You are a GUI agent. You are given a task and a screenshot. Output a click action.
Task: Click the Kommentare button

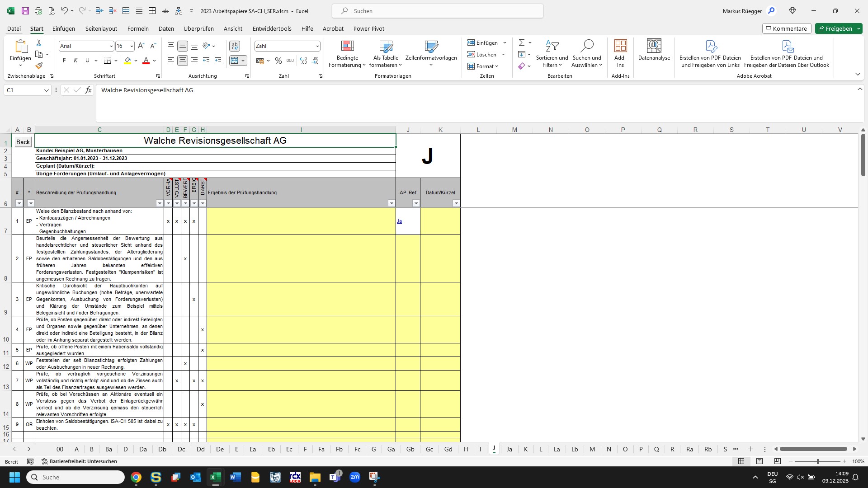pyautogui.click(x=787, y=28)
